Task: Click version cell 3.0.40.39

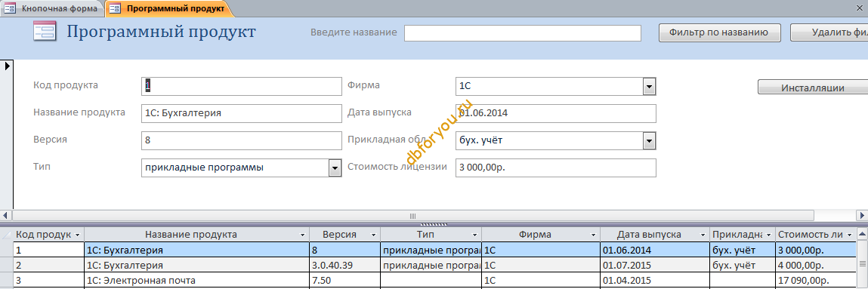Action: point(345,266)
